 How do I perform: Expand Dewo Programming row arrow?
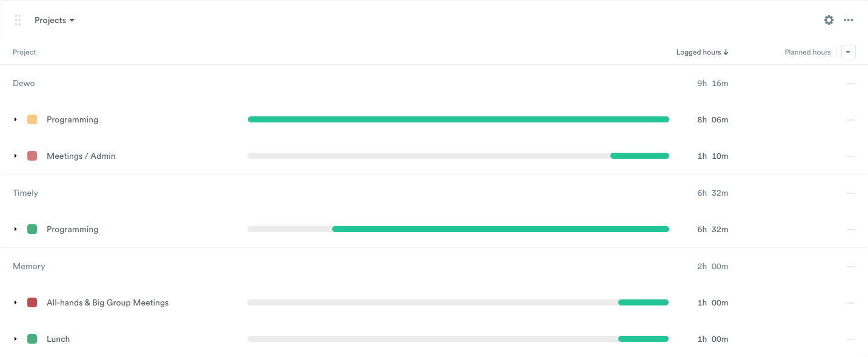16,119
